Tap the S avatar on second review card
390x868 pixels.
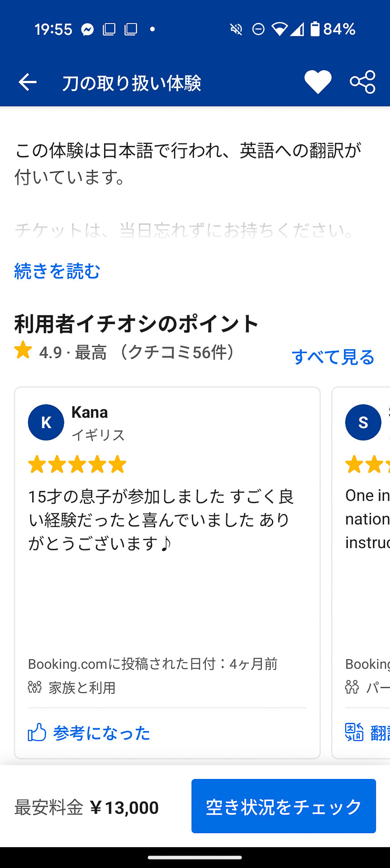tap(362, 422)
